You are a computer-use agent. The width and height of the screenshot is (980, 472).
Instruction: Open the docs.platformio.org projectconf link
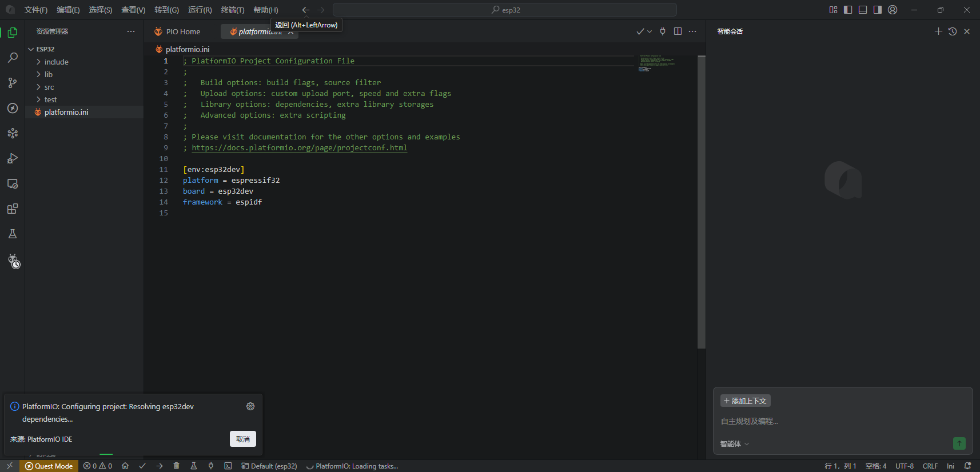pyautogui.click(x=299, y=147)
